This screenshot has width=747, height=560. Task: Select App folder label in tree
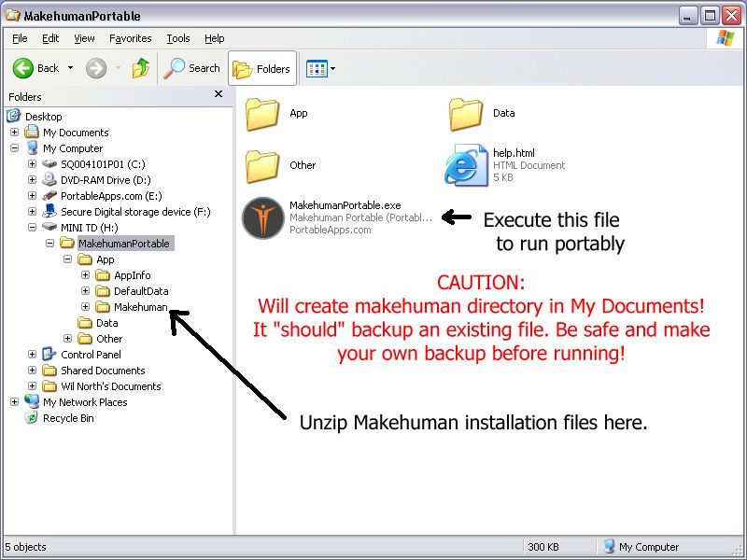coord(106,259)
